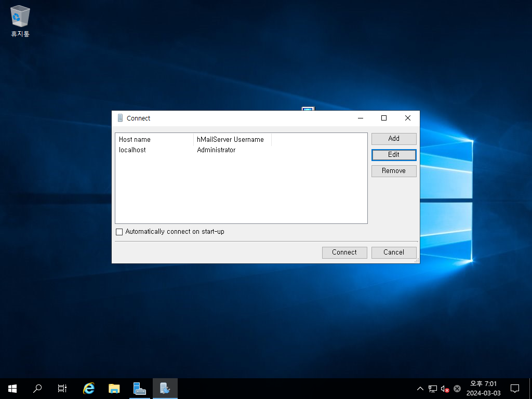Minimize the Connect window
Screen dimensions: 532x399
click(361, 118)
